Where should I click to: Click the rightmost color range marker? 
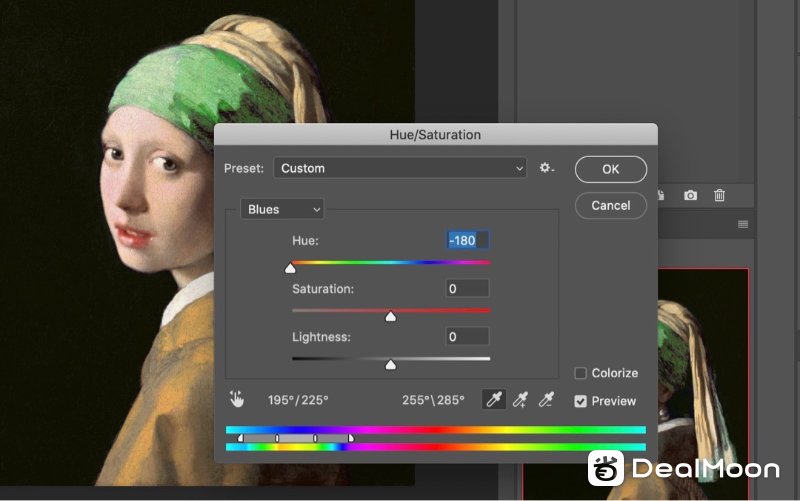pos(351,438)
